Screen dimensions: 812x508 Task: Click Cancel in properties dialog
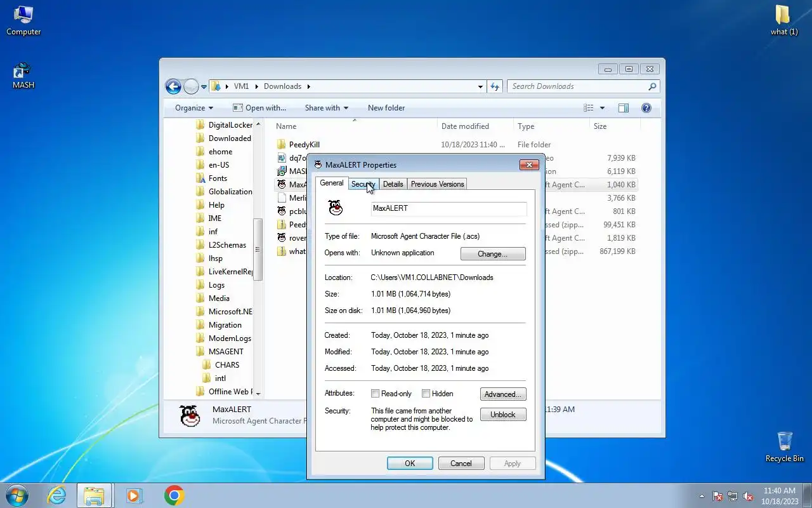pos(461,464)
